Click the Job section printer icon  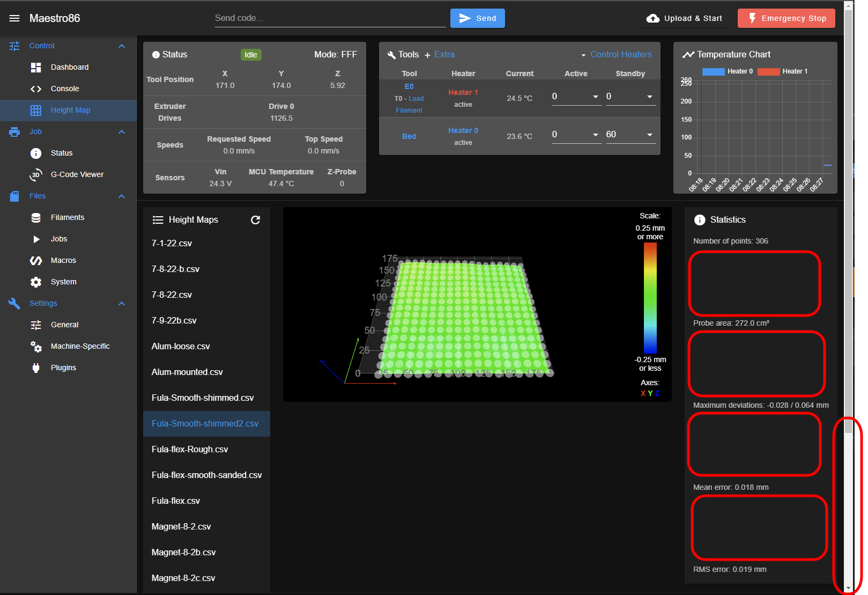[x=14, y=131]
